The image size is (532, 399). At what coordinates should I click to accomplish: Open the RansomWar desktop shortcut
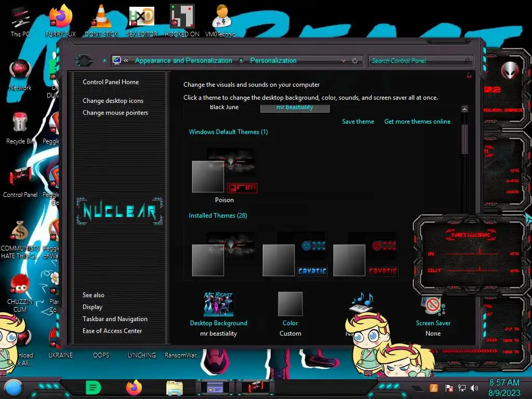[182, 355]
